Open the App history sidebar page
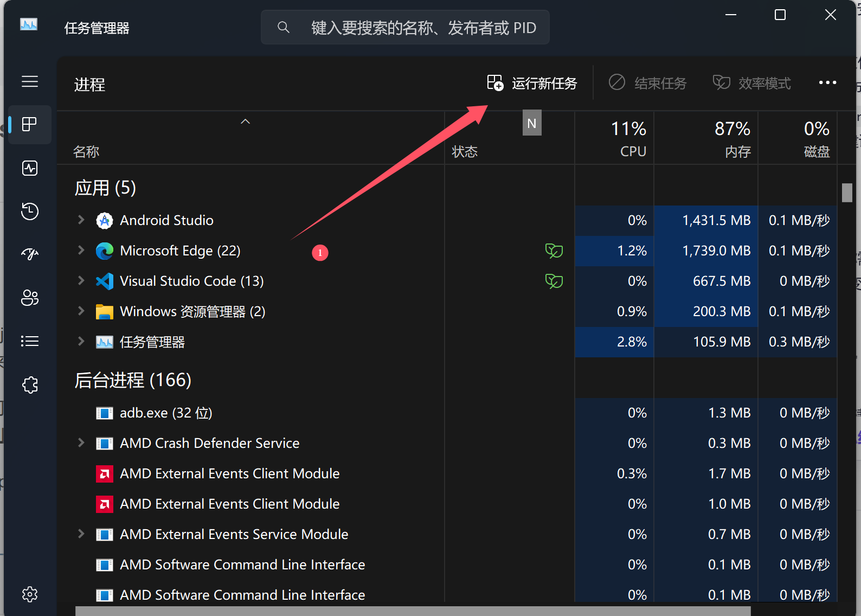861x616 pixels. (30, 211)
